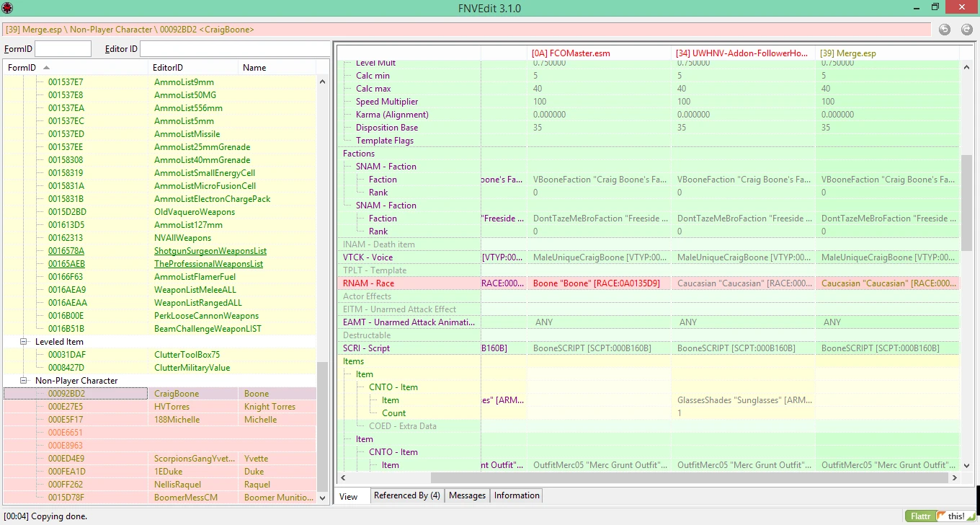Select the AmmoList9mm row
The image size is (980, 525).
(159, 82)
